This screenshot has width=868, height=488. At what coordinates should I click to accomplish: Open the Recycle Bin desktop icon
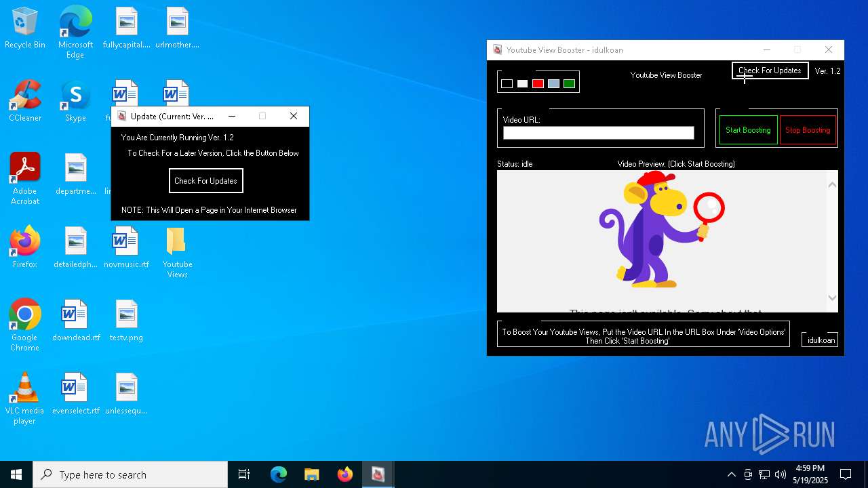click(25, 28)
